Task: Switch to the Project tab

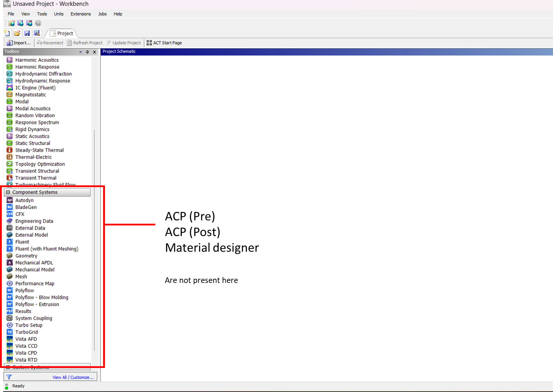Action: point(62,33)
